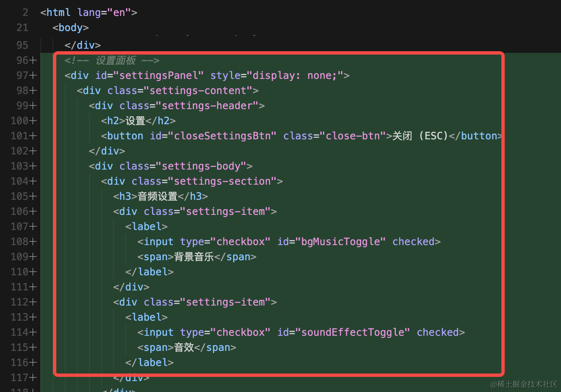561x392 pixels.
Task: Click line number 114 in the gutter
Action: pos(20,332)
